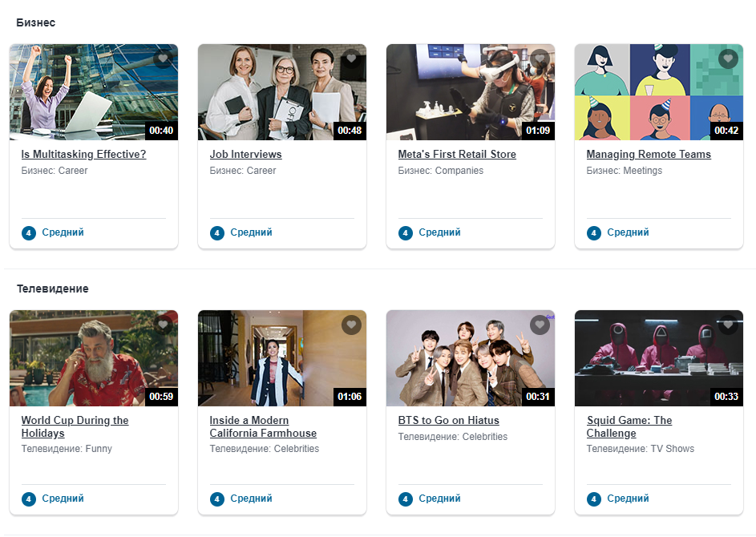
Task: Play BTS to Go on Hiatus thumbnail
Action: 471,358
